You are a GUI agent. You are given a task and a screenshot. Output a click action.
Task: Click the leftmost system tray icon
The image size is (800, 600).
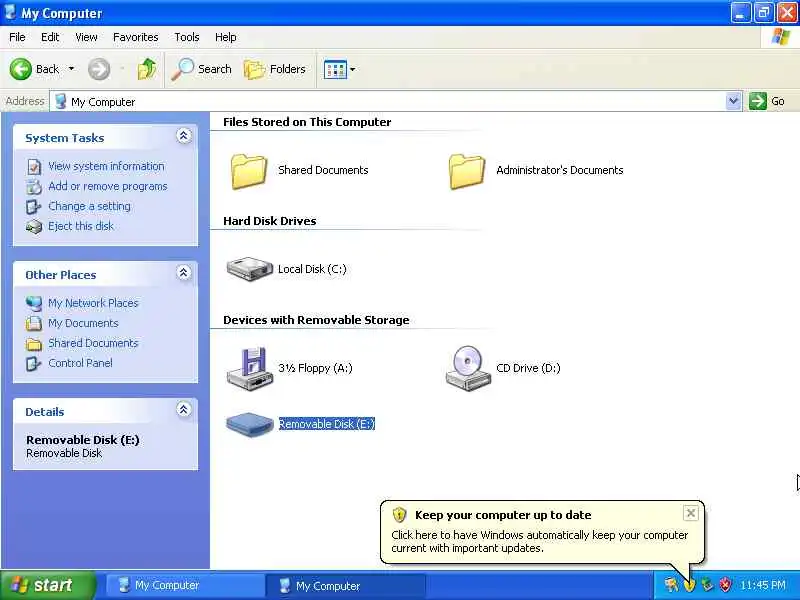[671, 585]
